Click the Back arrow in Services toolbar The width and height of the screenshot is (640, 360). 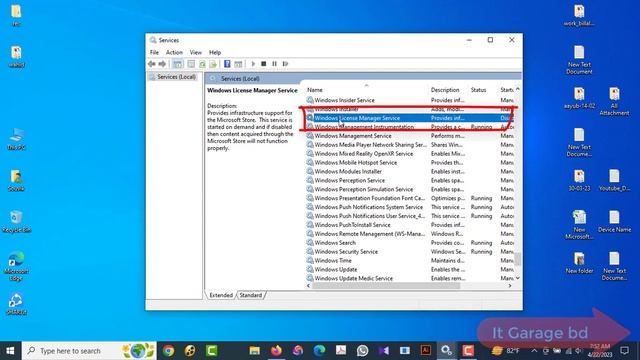152,64
